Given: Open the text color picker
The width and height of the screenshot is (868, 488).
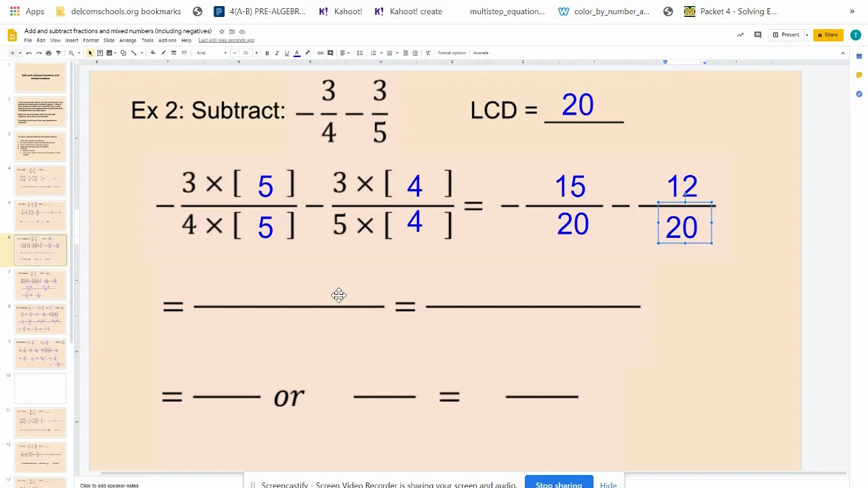Looking at the screenshot, I should 296,53.
